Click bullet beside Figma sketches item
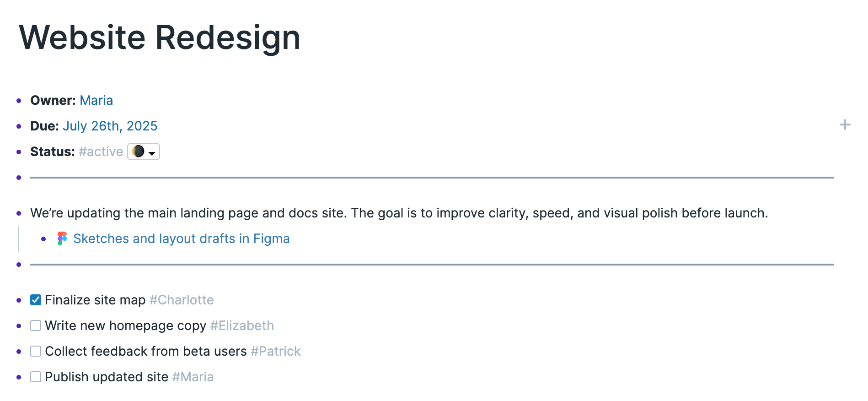Image resolution: width=868 pixels, height=401 pixels. pyautogui.click(x=43, y=239)
